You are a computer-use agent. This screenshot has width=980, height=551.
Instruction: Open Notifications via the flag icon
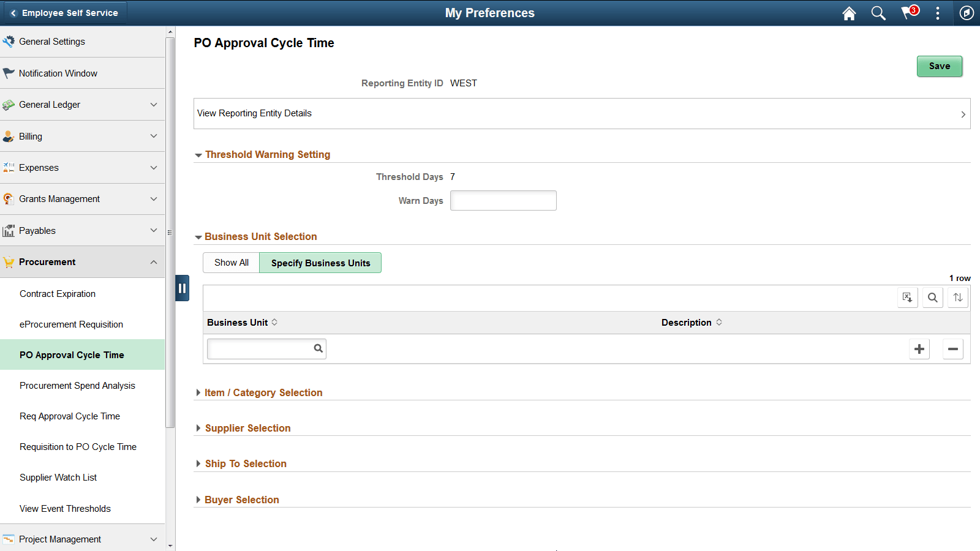[x=908, y=13]
